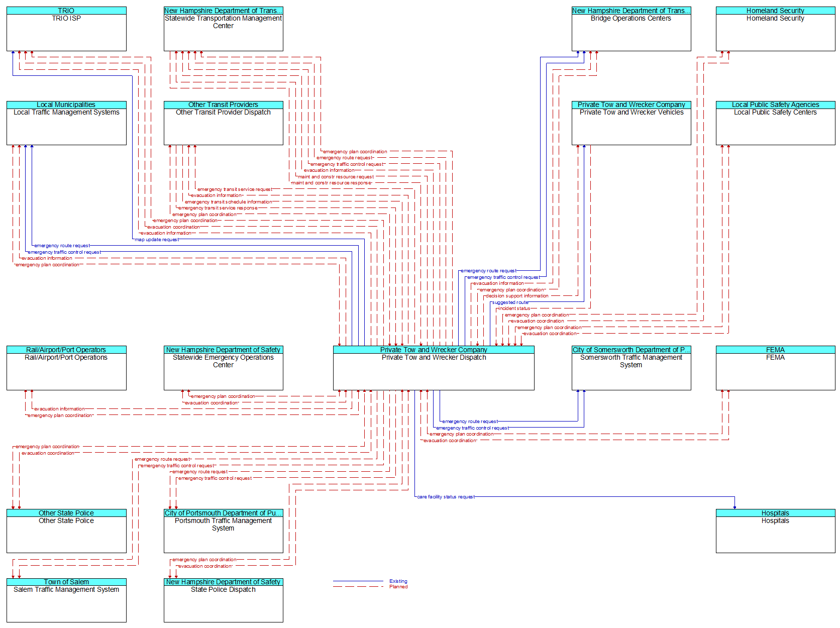Select the Private Tow and Wrecker Vehicles box
The height and width of the screenshot is (628, 840).
pos(631,123)
